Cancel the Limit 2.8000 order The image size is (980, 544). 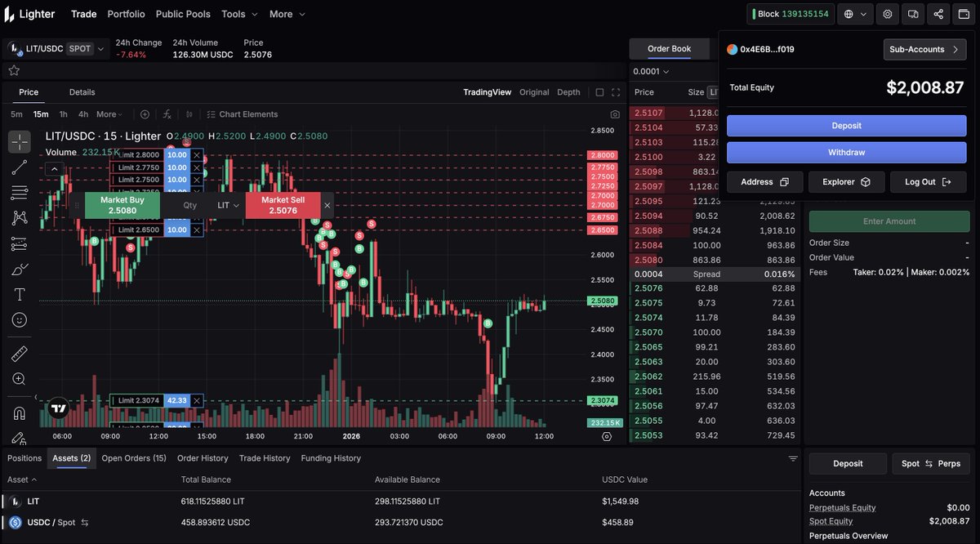197,155
